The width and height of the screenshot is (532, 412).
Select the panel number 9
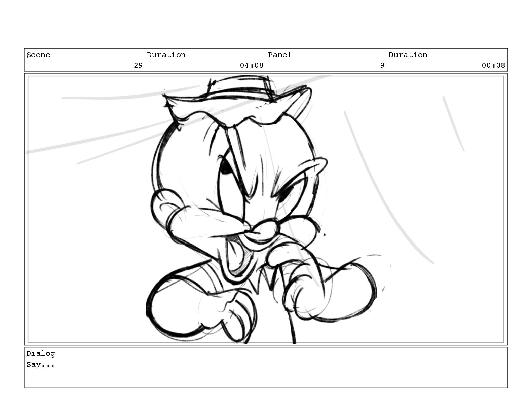(382, 65)
